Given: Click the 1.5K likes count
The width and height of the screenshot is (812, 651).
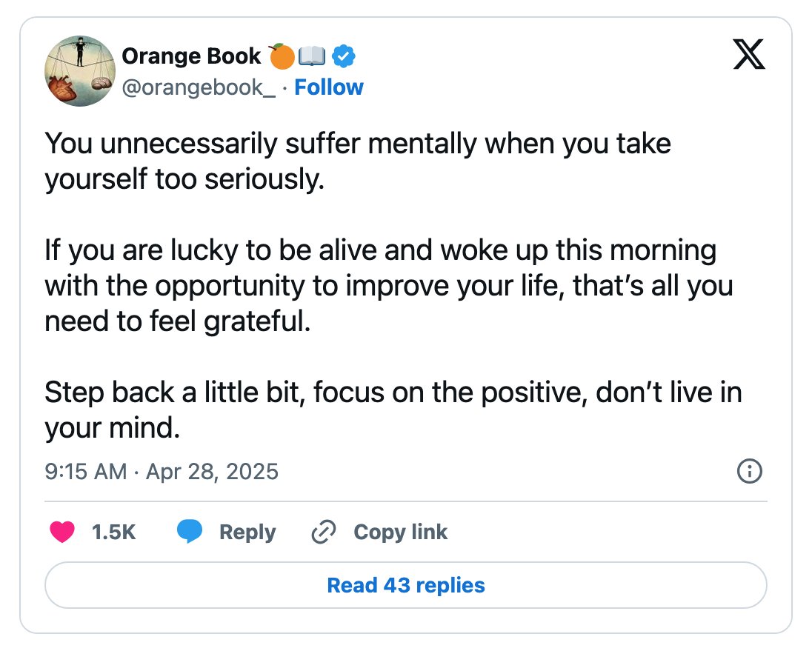Looking at the screenshot, I should point(113,532).
